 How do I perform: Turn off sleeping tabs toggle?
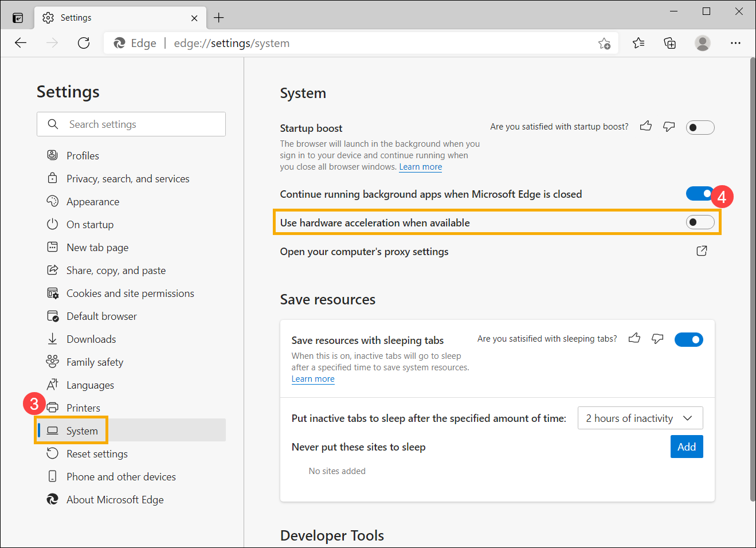(688, 339)
